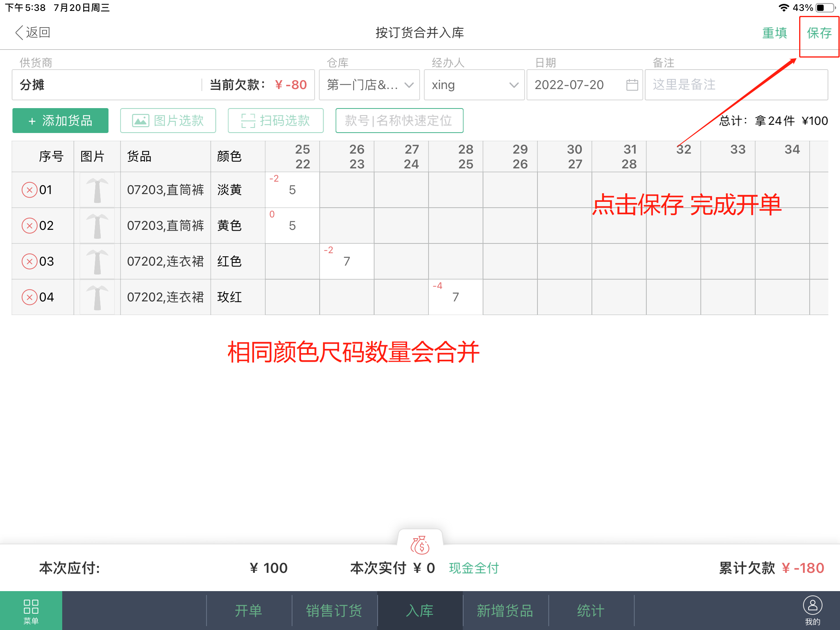Image resolution: width=840 pixels, height=630 pixels.
Task: Switch to the 统计 tab
Action: 591,611
